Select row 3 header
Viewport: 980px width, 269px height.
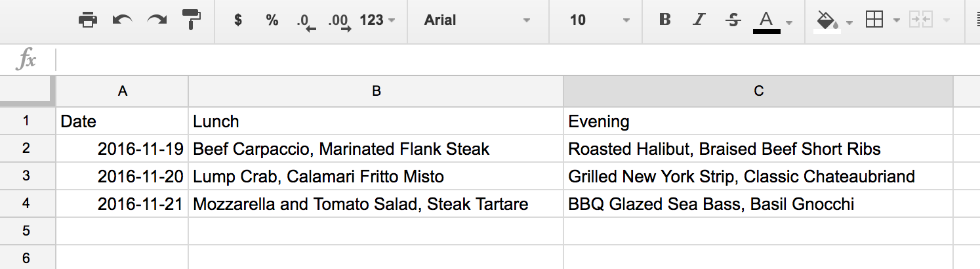[27, 176]
